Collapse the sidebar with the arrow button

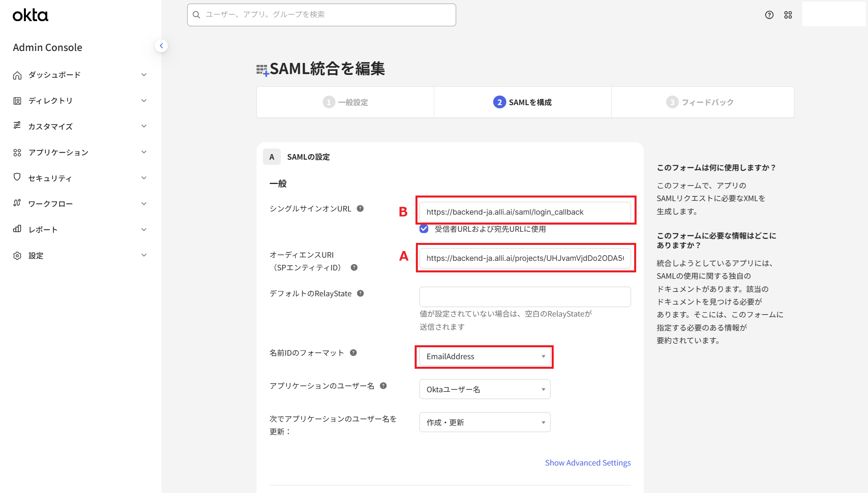tap(161, 46)
